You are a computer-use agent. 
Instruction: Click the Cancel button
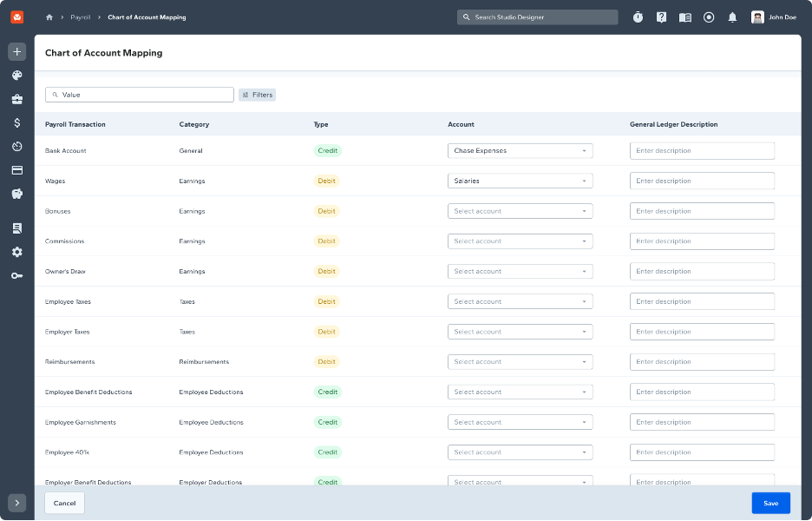click(x=65, y=503)
